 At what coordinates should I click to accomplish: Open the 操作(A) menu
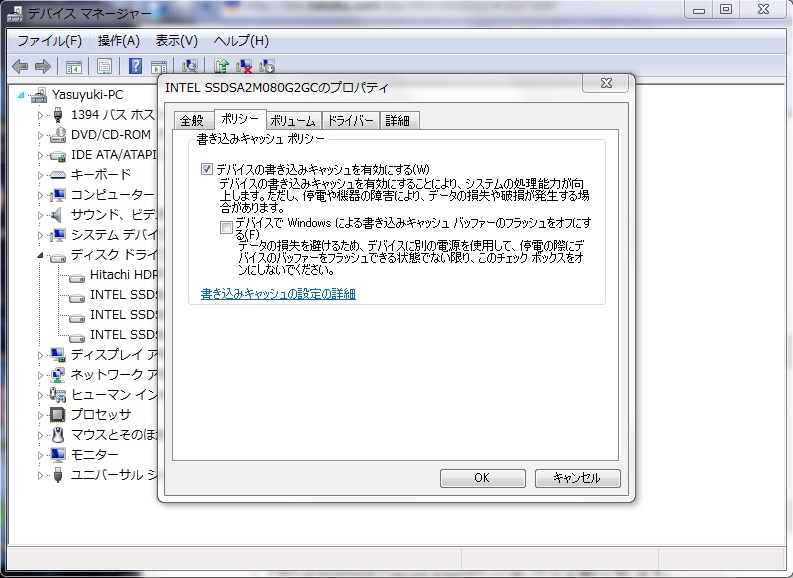pos(118,41)
